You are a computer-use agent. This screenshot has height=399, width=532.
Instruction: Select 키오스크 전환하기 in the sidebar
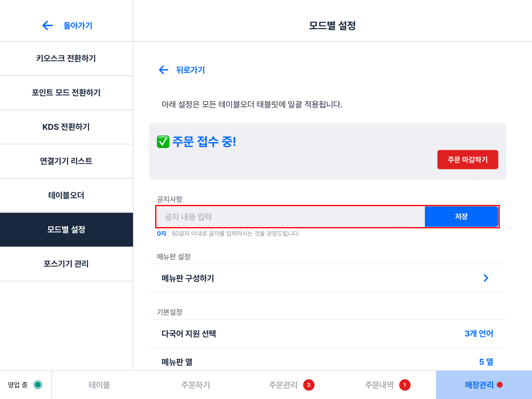[x=66, y=58]
